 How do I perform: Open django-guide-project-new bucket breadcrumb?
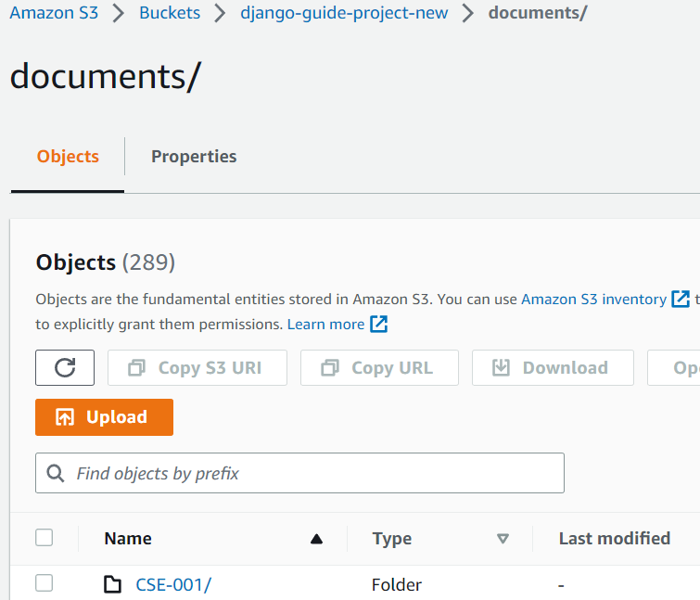(344, 12)
